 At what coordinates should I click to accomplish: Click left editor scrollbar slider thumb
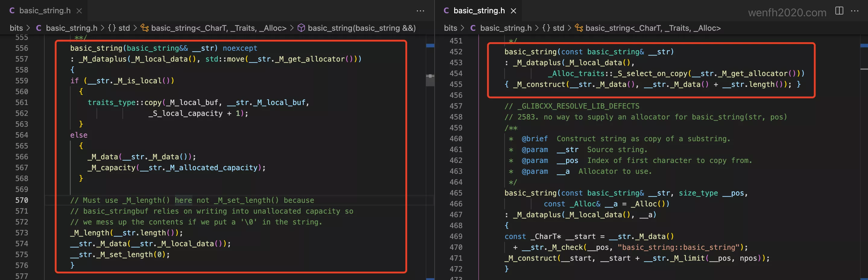(430, 80)
